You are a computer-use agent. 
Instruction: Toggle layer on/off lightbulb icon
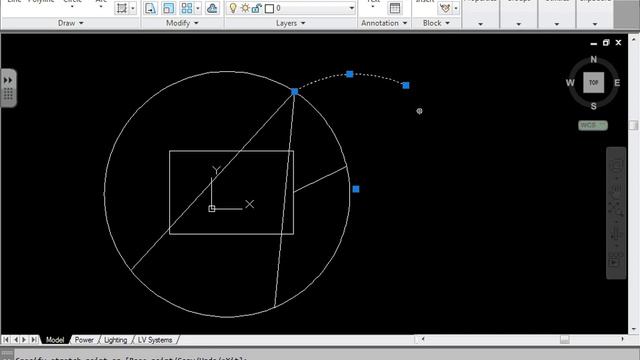pyautogui.click(x=233, y=8)
